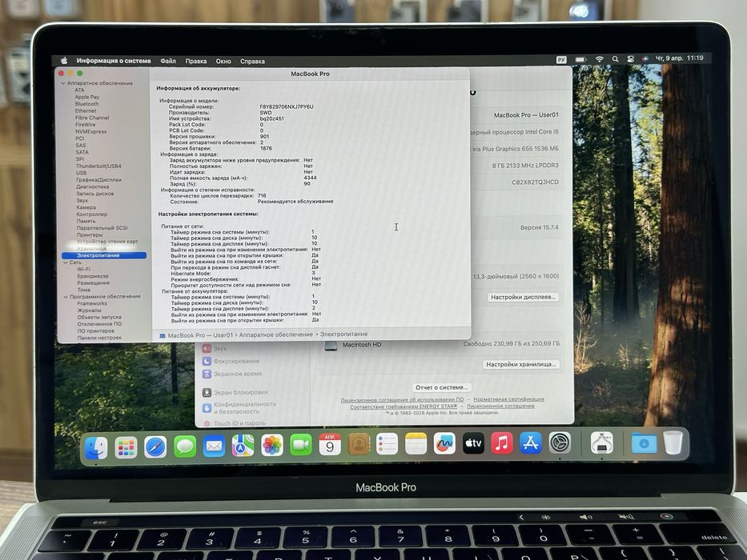This screenshot has width=747, height=560.
Task: Click Настройки хранилища… in the About window
Action: (520, 364)
